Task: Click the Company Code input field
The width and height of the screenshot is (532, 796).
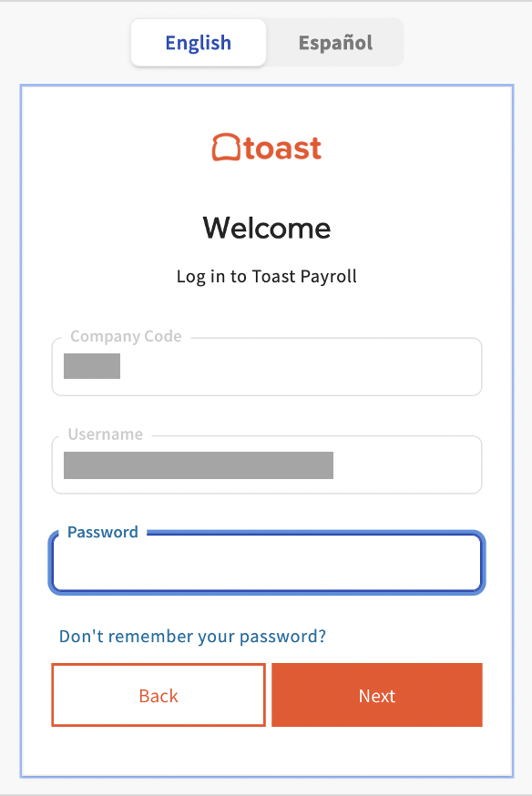Action: (266, 366)
